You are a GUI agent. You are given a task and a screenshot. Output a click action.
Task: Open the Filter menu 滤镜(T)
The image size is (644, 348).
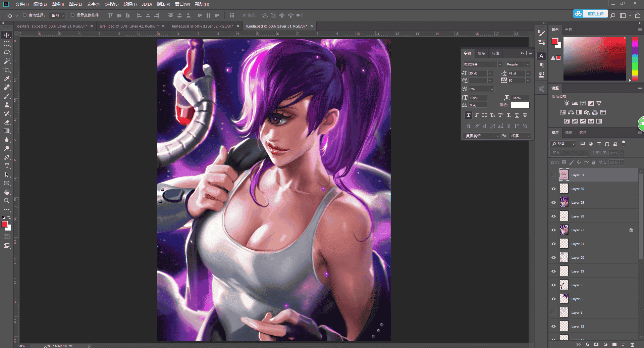(x=130, y=4)
